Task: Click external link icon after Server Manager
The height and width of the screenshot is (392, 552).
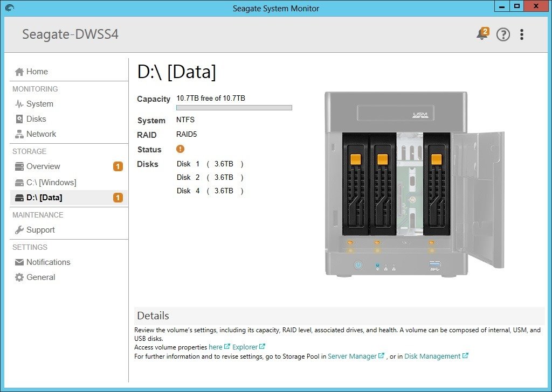Action: [381, 355]
